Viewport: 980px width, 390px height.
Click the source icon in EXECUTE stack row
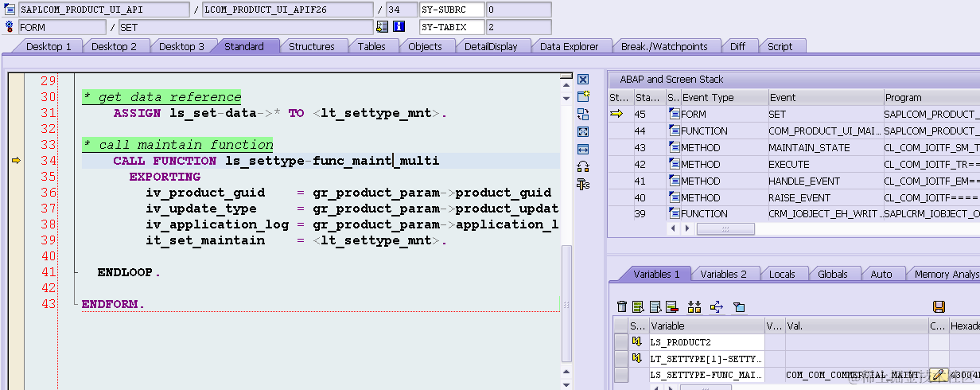point(674,164)
